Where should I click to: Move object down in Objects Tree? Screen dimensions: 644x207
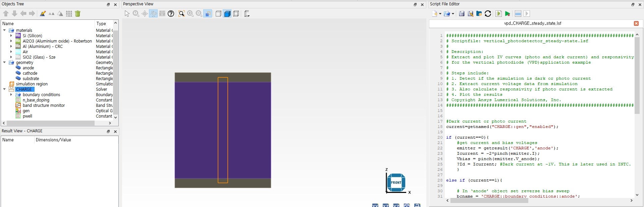click(x=14, y=13)
